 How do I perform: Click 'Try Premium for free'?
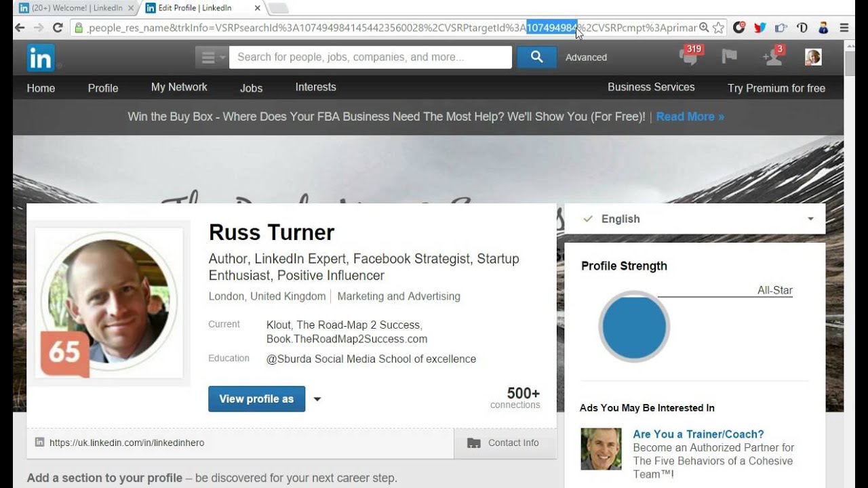[x=776, y=88]
